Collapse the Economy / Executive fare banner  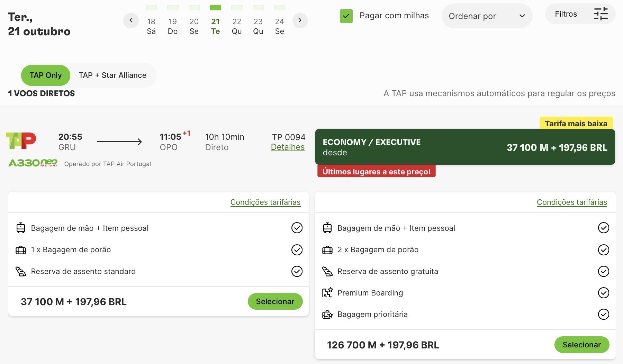tap(465, 147)
